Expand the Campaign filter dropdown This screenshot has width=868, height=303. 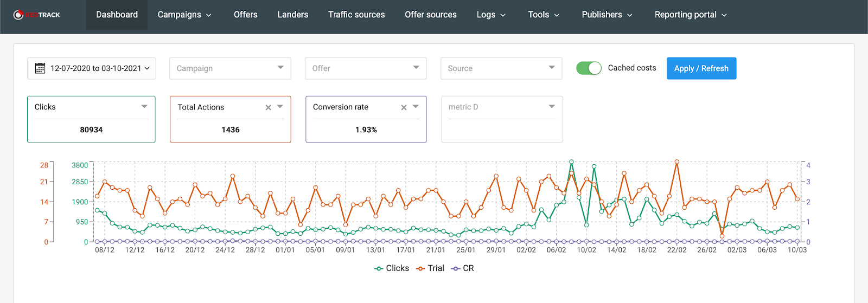click(x=230, y=68)
